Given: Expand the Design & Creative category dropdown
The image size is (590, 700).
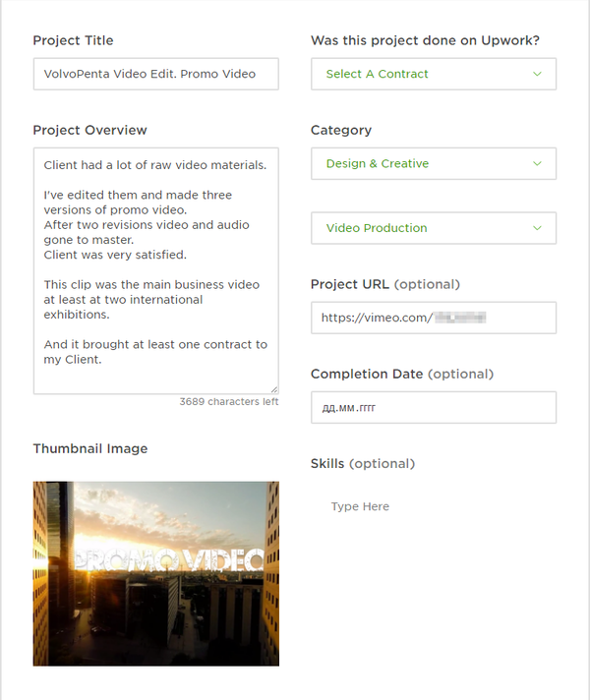Looking at the screenshot, I should [423, 163].
